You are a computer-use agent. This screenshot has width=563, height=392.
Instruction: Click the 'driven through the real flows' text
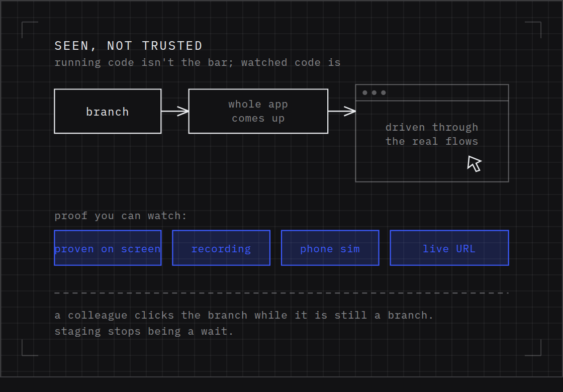432,134
